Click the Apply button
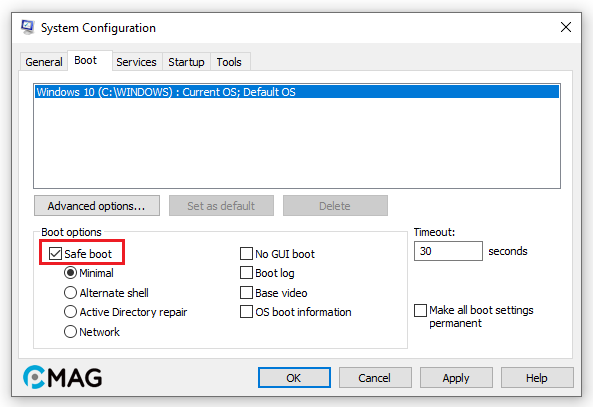593x407 pixels. pyautogui.click(x=456, y=378)
